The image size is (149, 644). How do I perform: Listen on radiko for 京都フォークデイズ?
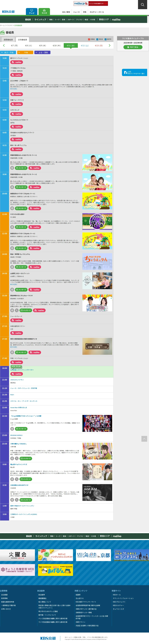tap(17, 104)
